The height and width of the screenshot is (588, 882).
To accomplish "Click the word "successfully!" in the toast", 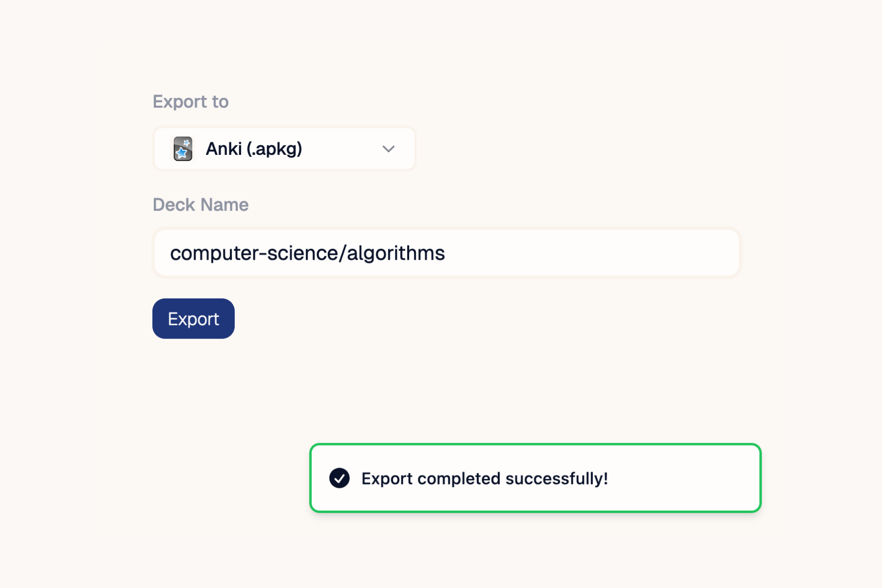I will (556, 478).
